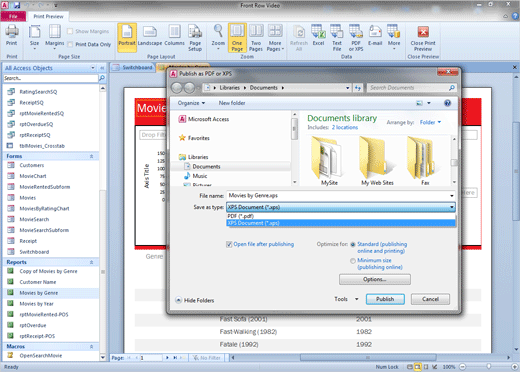Click the navigation pane Search box
Image resolution: width=520 pixels, height=372 pixels.
pos(51,78)
